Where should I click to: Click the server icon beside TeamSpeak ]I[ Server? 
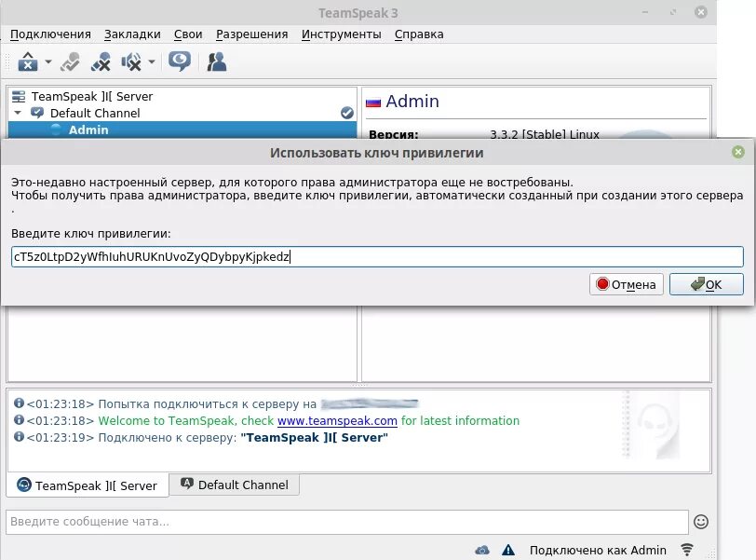pos(19,97)
